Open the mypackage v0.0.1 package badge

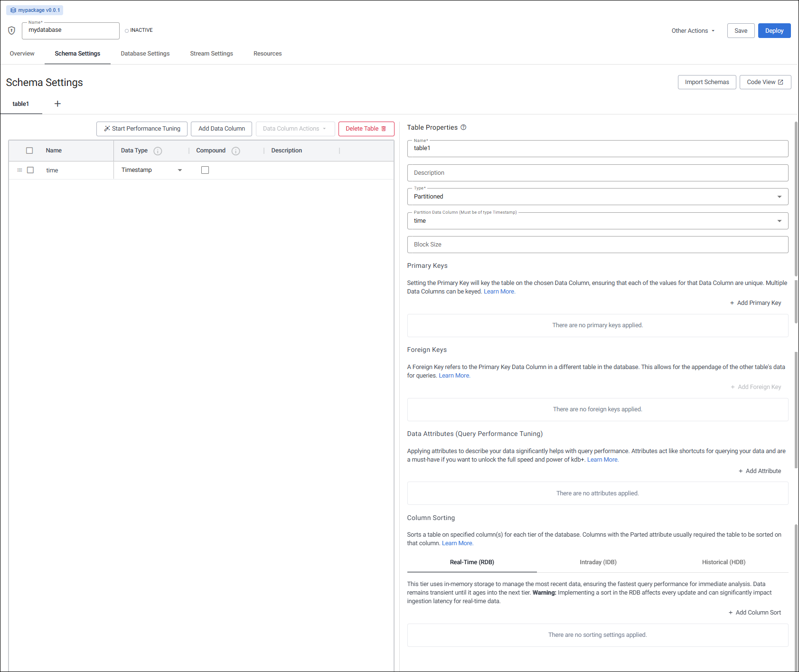pos(34,9)
